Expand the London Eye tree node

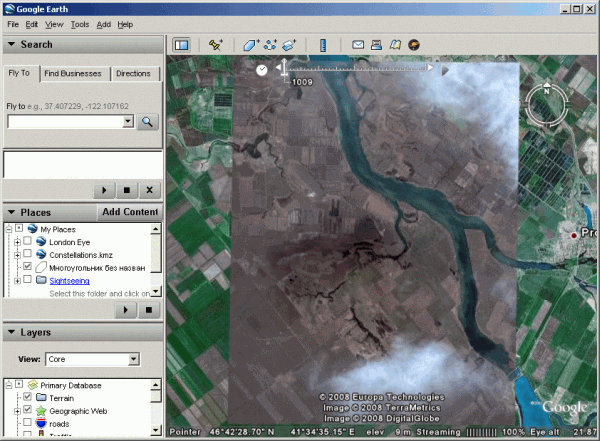17,242
